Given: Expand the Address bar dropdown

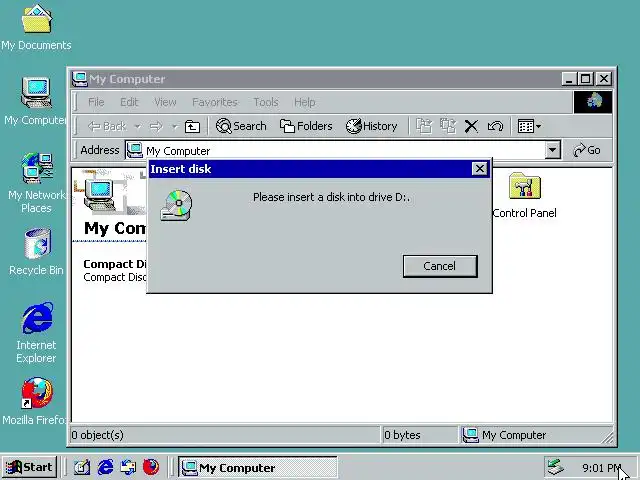Looking at the screenshot, I should click(x=552, y=150).
